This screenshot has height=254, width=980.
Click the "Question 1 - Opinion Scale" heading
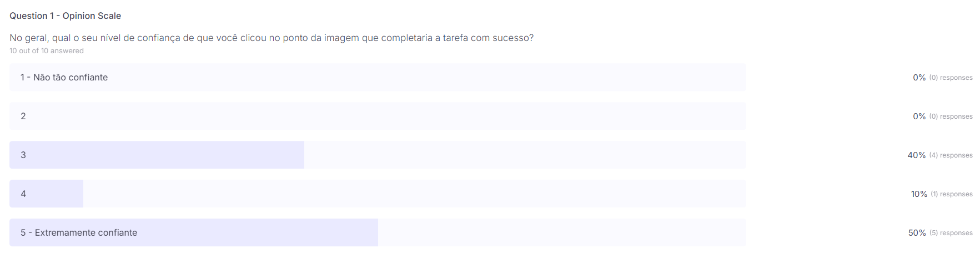[65, 16]
